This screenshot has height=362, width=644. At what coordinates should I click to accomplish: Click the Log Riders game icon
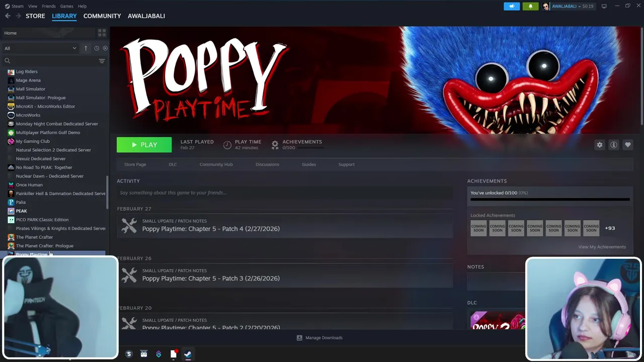(x=11, y=71)
